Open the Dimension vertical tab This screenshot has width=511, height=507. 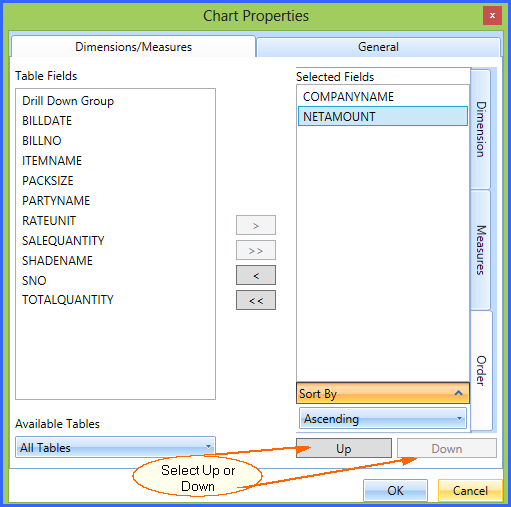(x=481, y=129)
